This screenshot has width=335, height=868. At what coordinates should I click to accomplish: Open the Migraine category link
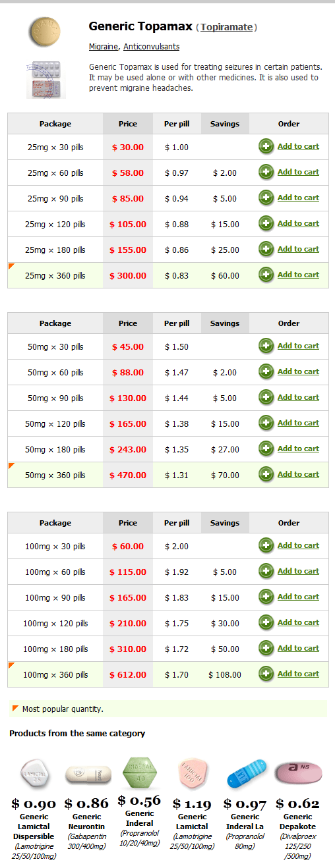click(104, 47)
